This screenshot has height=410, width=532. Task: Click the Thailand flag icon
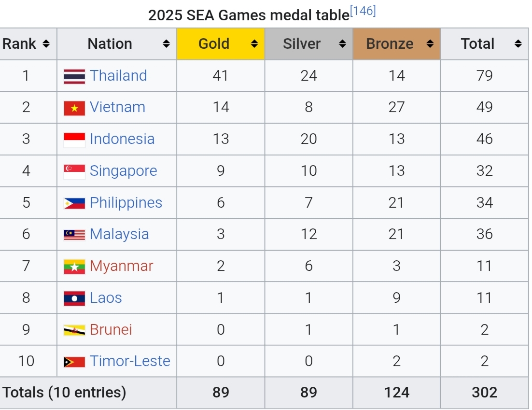pyautogui.click(x=74, y=76)
